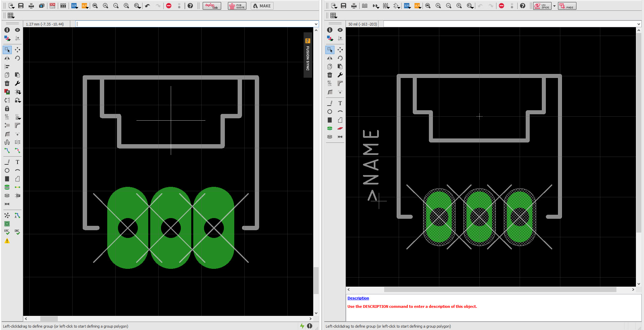Open the Grid settings
Viewport: 644px width, 330px height.
click(x=11, y=15)
